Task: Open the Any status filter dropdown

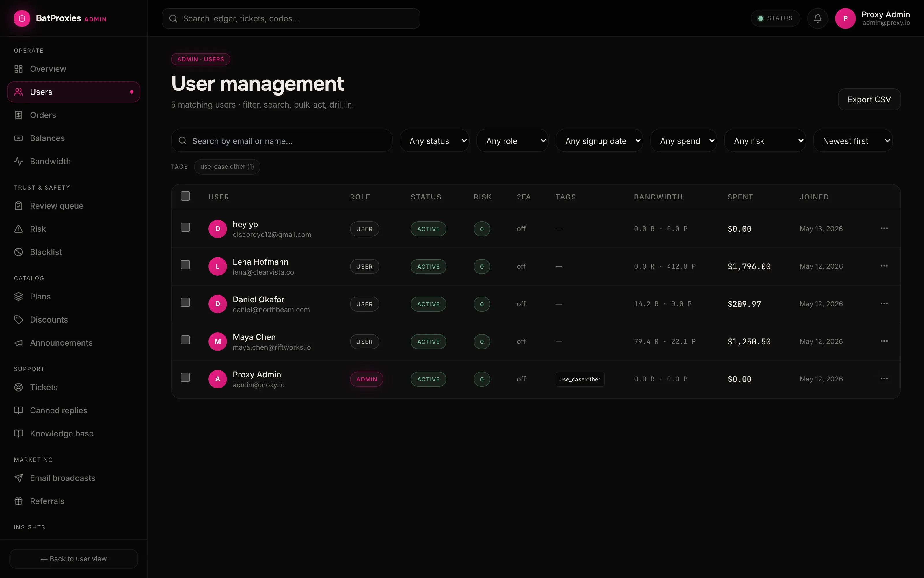Action: [435, 141]
